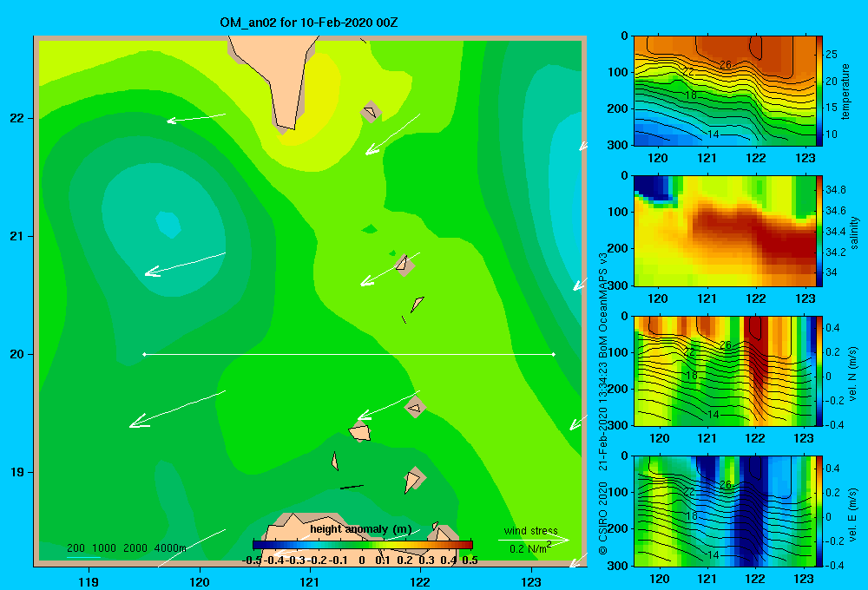Click latitude label 22 on the map axis
The width and height of the screenshot is (868, 590).
pyautogui.click(x=17, y=119)
